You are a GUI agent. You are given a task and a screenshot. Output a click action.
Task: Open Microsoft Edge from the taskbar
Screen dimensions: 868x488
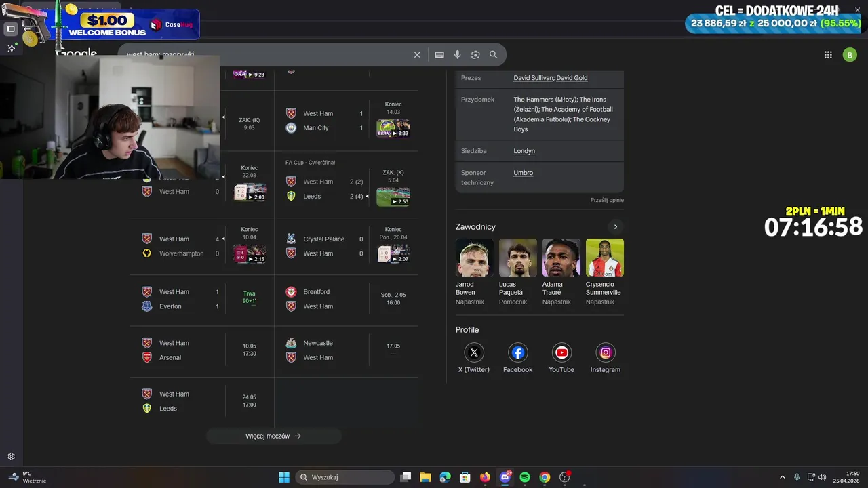[x=445, y=477]
